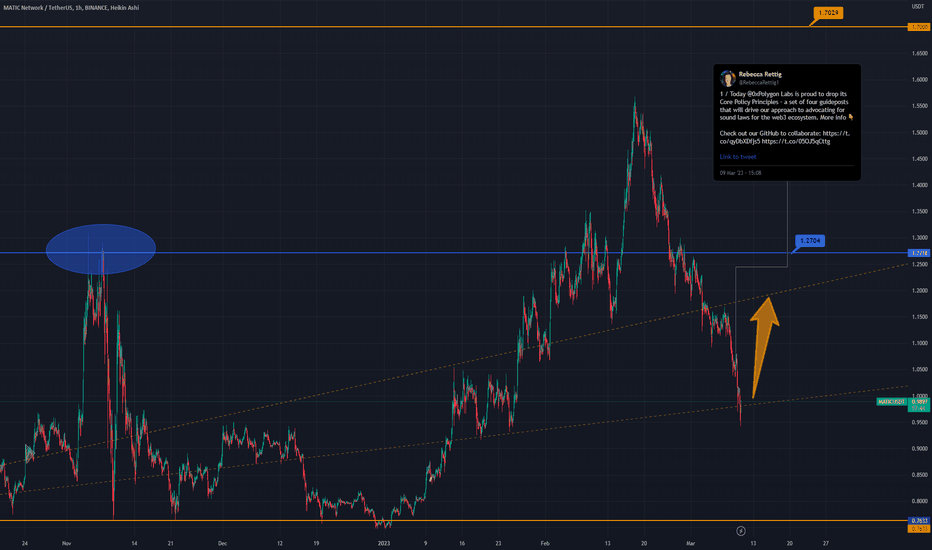Screen dimensions: 932x550
Task: Click the 'Rebecca Rettig' name in tweet card
Action: 760,74
